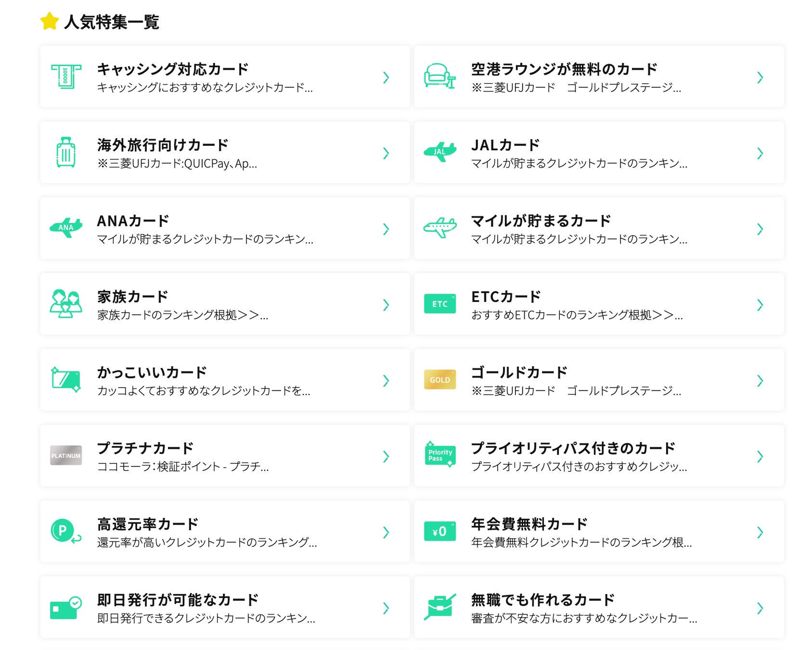
Task: Click the Priority Pass icon
Action: (439, 455)
